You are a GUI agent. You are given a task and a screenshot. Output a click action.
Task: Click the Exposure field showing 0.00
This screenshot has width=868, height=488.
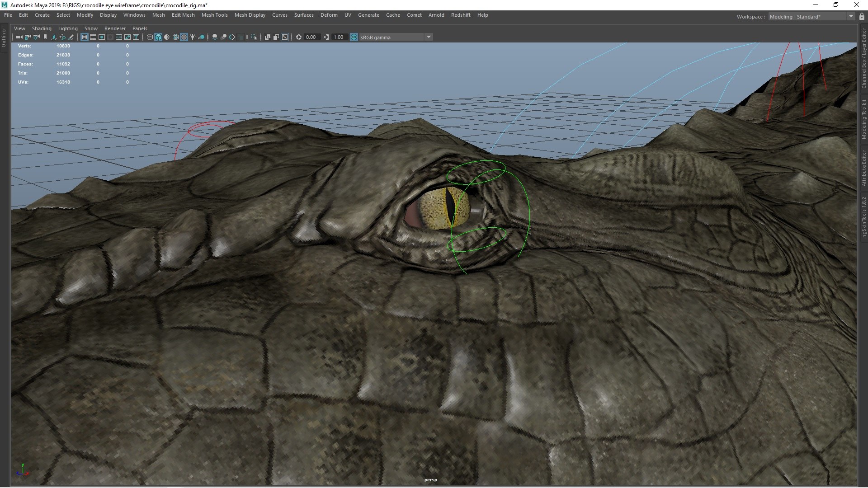312,37
